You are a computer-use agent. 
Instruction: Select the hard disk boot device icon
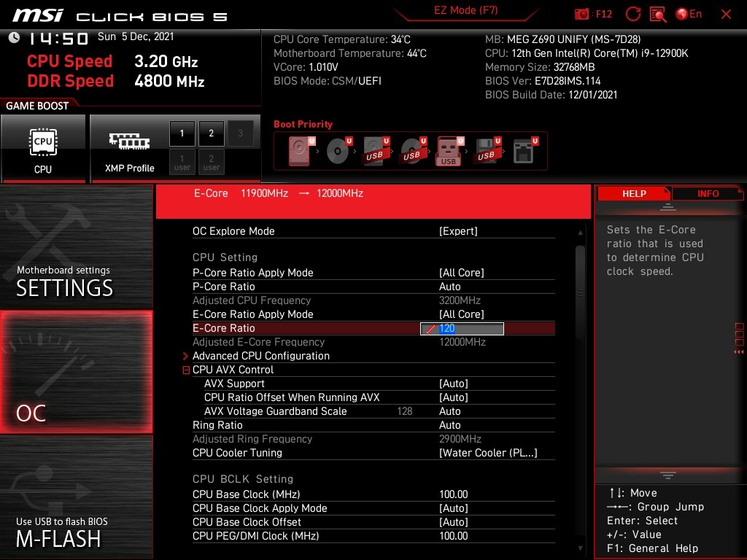tap(302, 151)
